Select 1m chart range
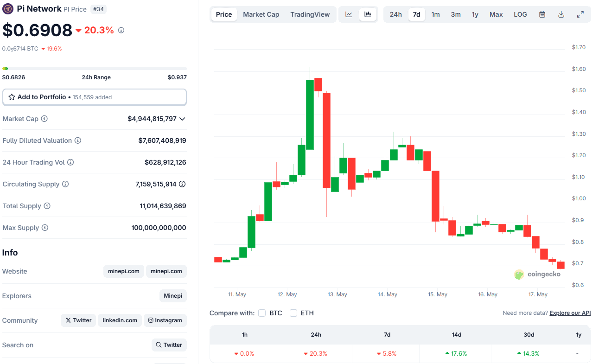 (x=436, y=14)
